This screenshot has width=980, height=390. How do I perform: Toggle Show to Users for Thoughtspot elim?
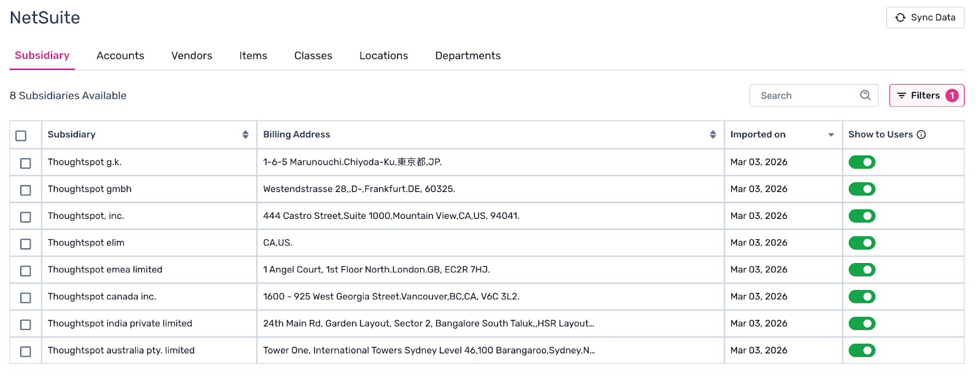pyautogui.click(x=862, y=243)
